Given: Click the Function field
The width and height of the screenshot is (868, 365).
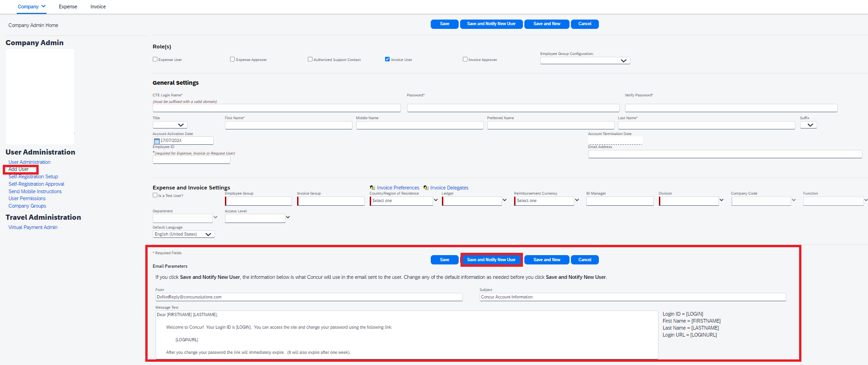Looking at the screenshot, I should point(834,201).
